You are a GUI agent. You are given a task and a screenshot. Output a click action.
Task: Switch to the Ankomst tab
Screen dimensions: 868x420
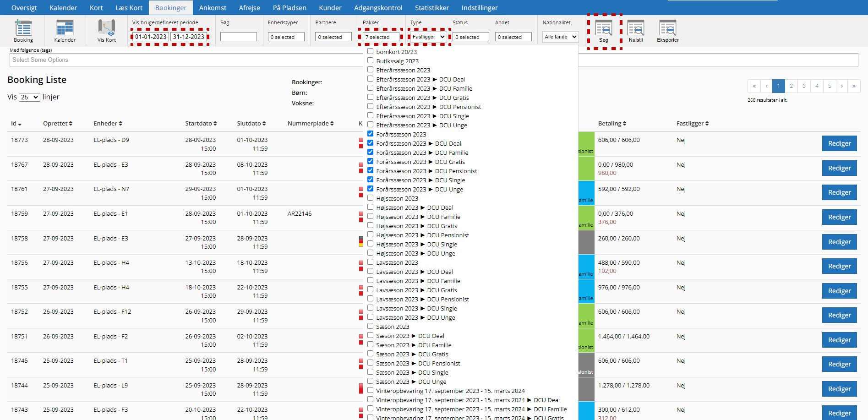(x=213, y=8)
